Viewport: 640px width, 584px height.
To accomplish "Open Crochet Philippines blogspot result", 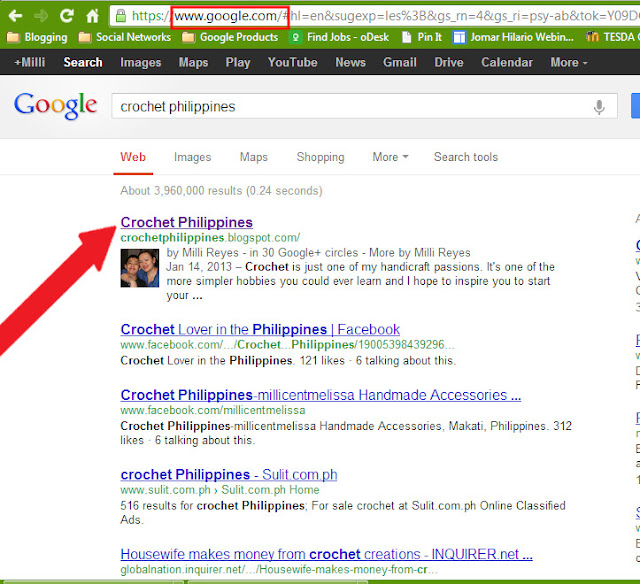I will point(187,222).
